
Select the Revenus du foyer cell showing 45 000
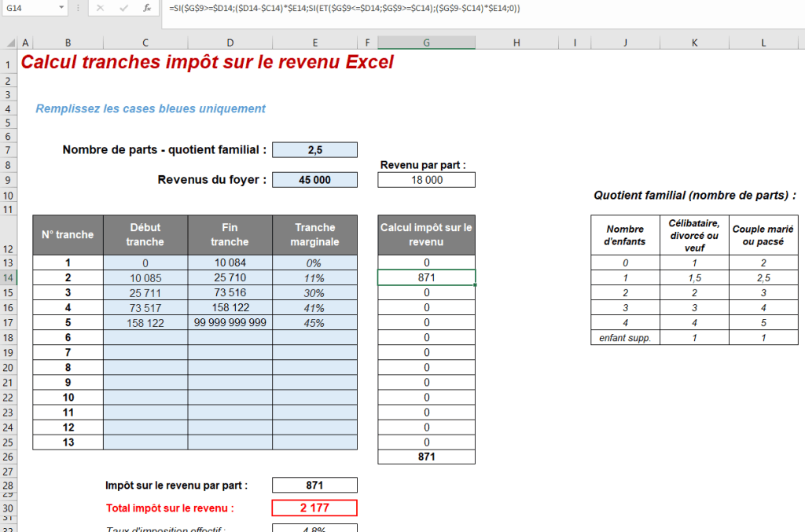(x=314, y=179)
